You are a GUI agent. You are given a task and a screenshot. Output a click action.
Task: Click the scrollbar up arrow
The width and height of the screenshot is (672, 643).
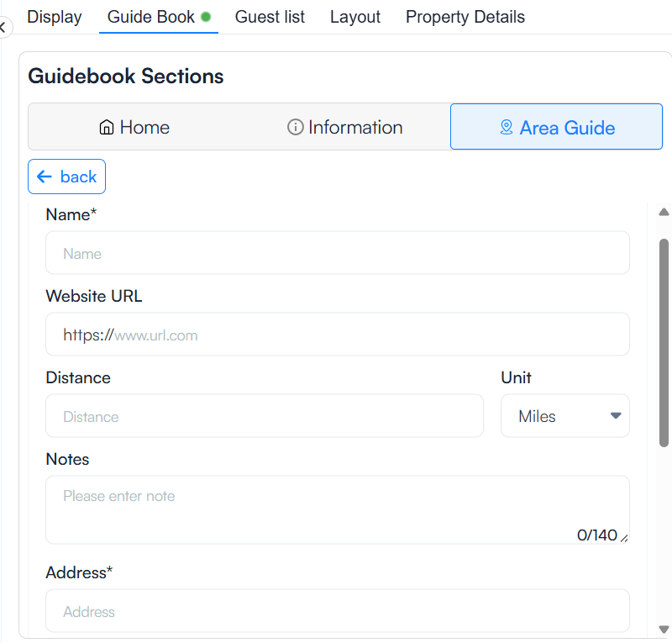tap(664, 212)
